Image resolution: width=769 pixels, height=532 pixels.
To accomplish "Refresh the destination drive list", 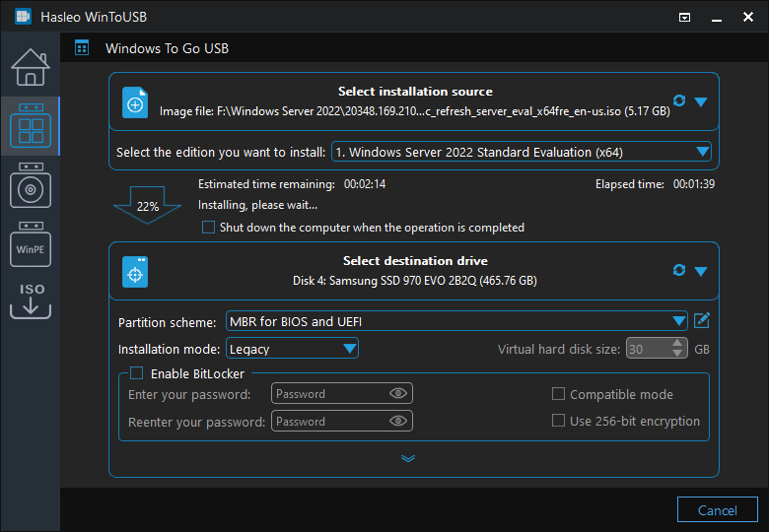I will pos(679,270).
